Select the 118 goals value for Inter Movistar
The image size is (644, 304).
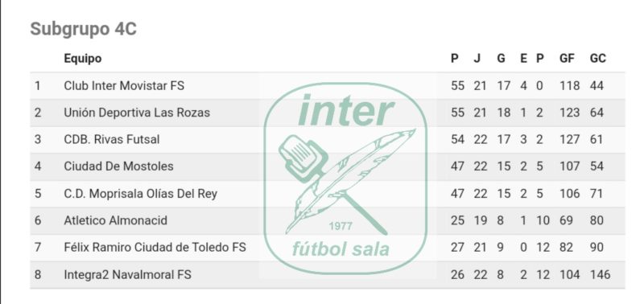point(570,86)
